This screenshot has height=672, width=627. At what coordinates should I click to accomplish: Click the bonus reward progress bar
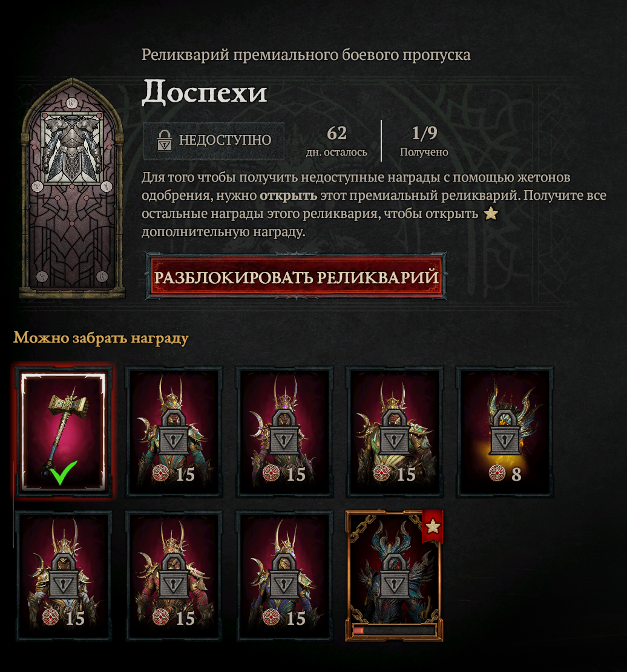click(394, 630)
